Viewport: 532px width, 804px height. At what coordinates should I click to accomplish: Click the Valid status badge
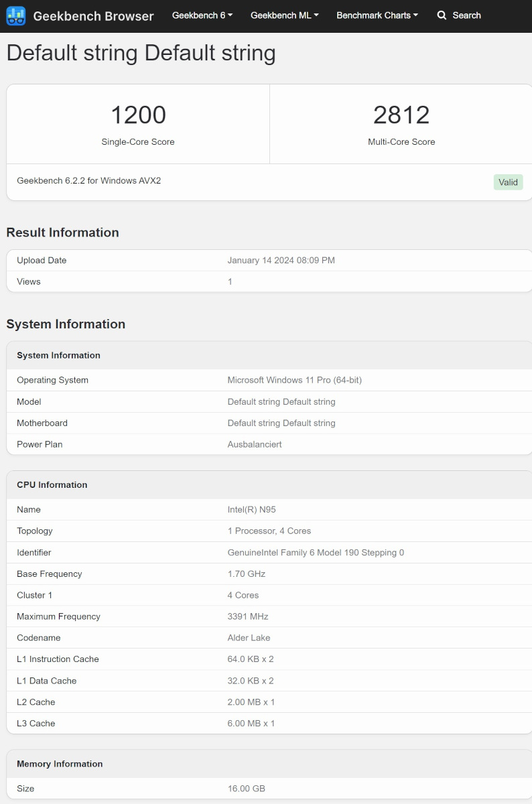click(x=508, y=182)
